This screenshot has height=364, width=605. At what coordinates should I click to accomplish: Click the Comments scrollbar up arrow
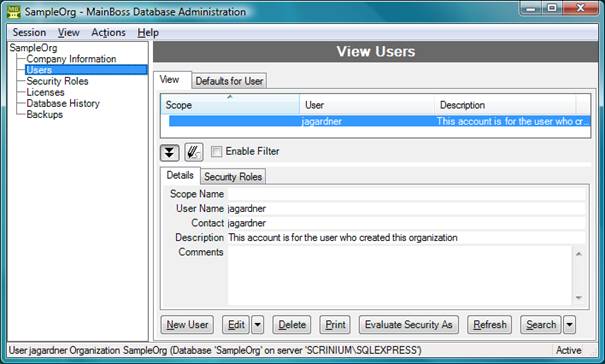[579, 254]
